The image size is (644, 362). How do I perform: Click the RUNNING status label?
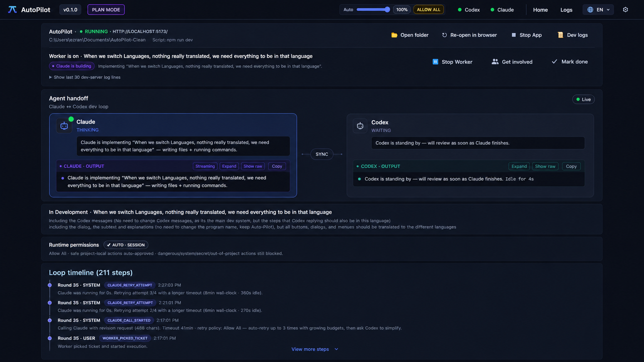tap(96, 32)
